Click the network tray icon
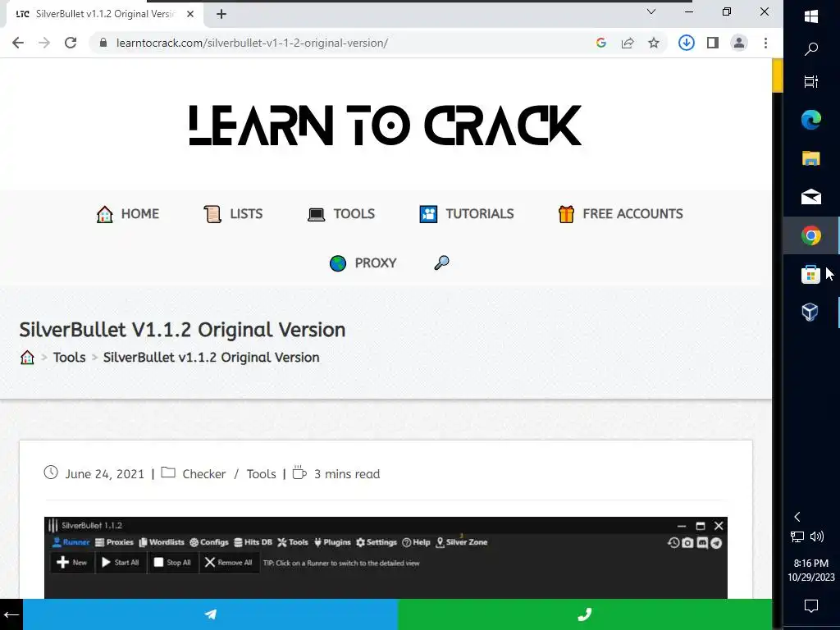This screenshot has width=840, height=630. coord(797,536)
